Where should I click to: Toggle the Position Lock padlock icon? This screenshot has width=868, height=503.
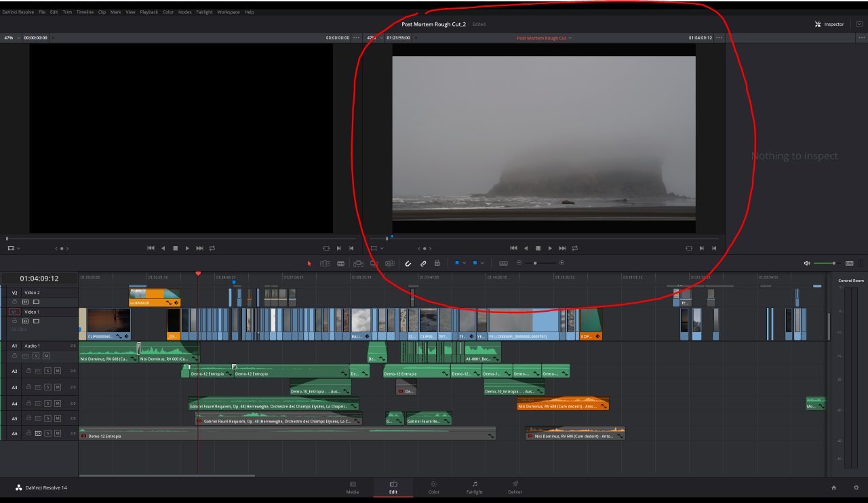pos(437,263)
